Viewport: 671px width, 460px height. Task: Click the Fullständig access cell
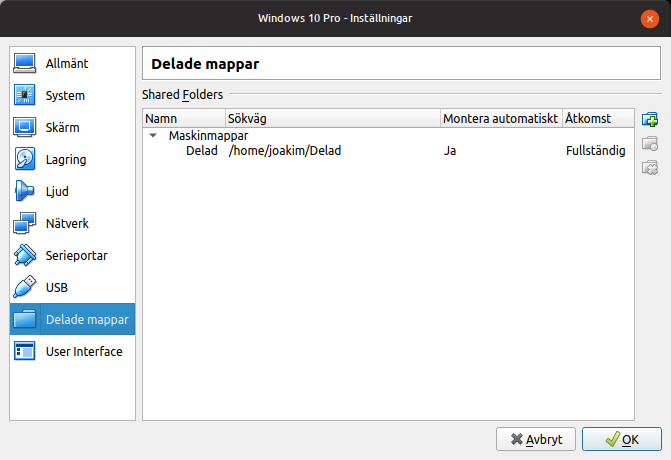click(595, 151)
